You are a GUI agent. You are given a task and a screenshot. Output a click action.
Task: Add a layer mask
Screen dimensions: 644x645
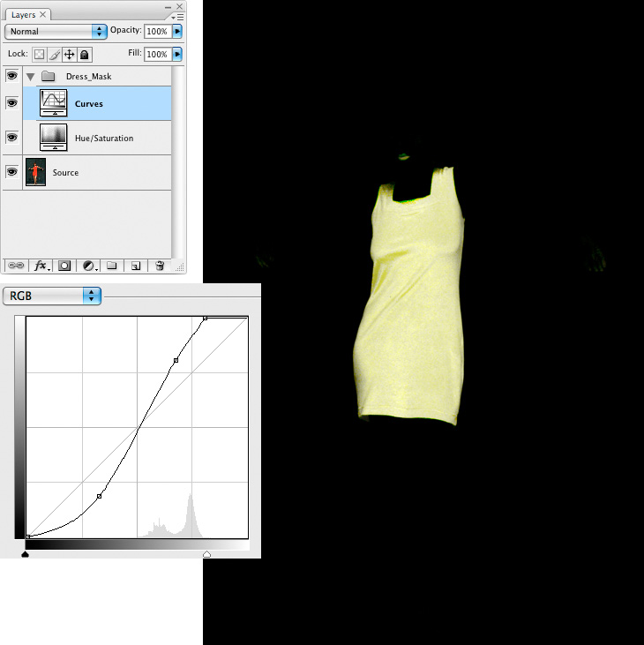[64, 265]
